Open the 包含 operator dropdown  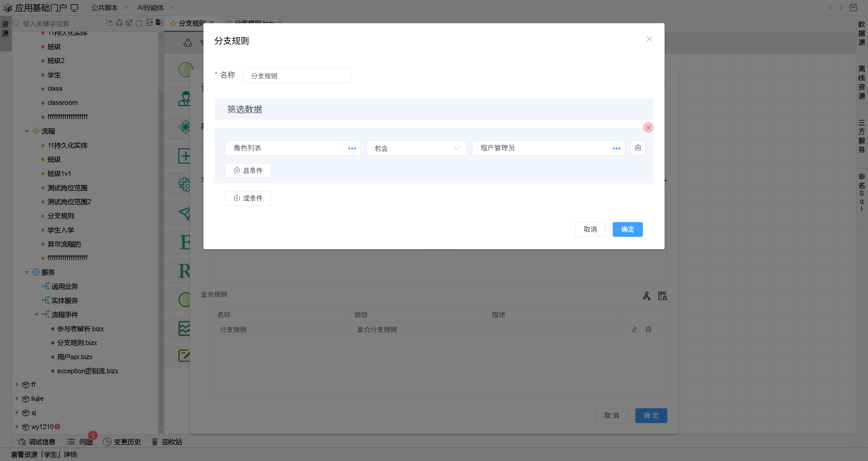click(416, 148)
